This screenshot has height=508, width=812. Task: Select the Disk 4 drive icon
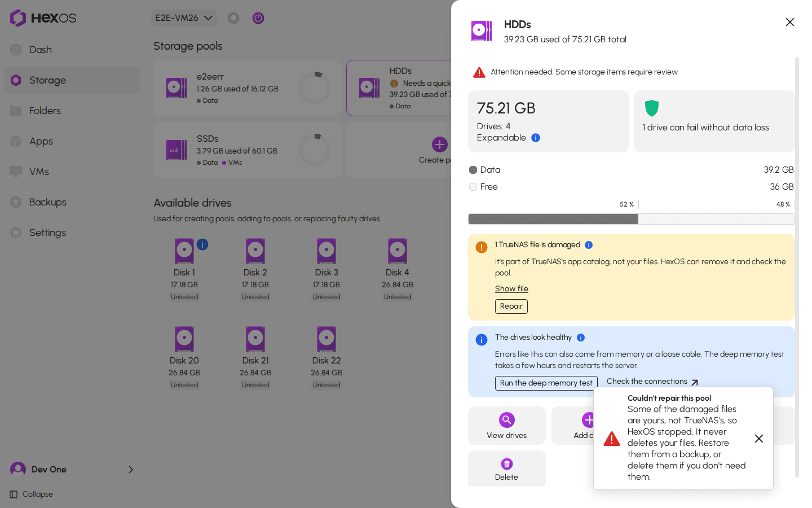398,251
